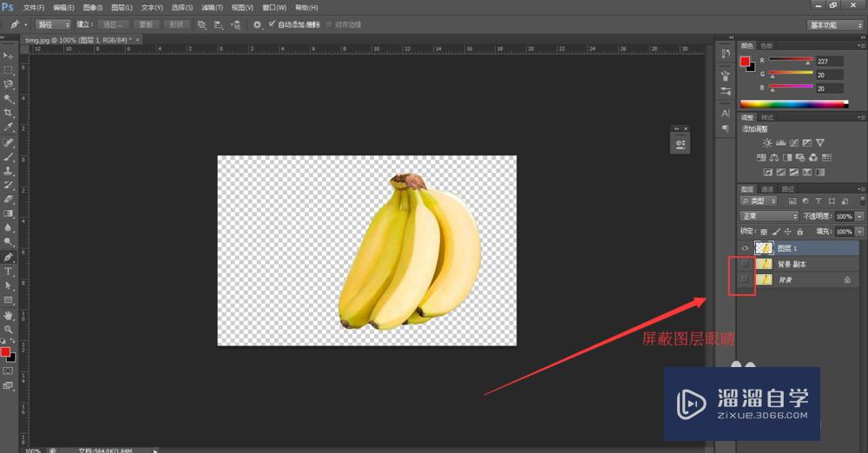
Task: Open Layers panel flyout menu
Action: (x=861, y=189)
